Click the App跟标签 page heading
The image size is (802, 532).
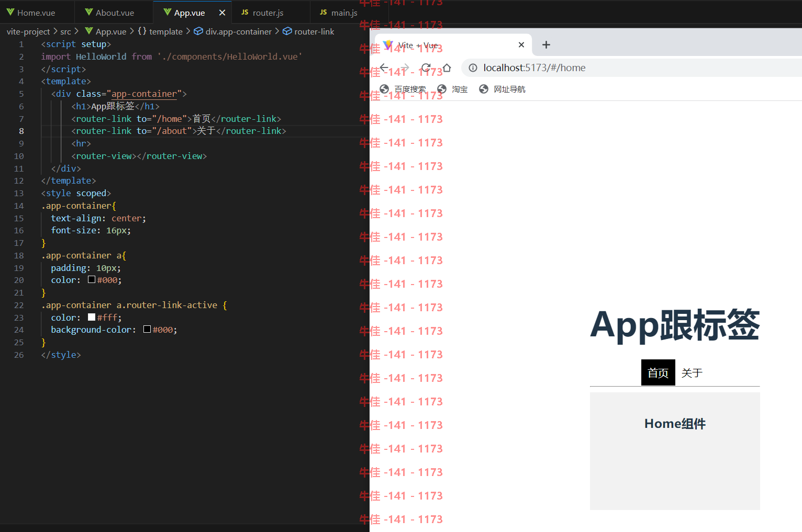pyautogui.click(x=675, y=325)
